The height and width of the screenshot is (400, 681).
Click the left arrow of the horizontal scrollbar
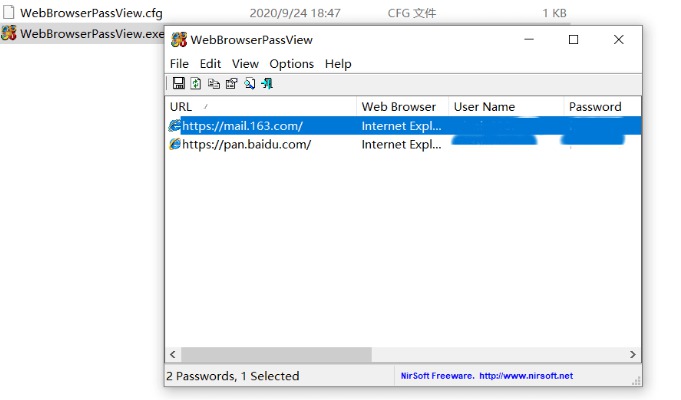click(x=173, y=354)
